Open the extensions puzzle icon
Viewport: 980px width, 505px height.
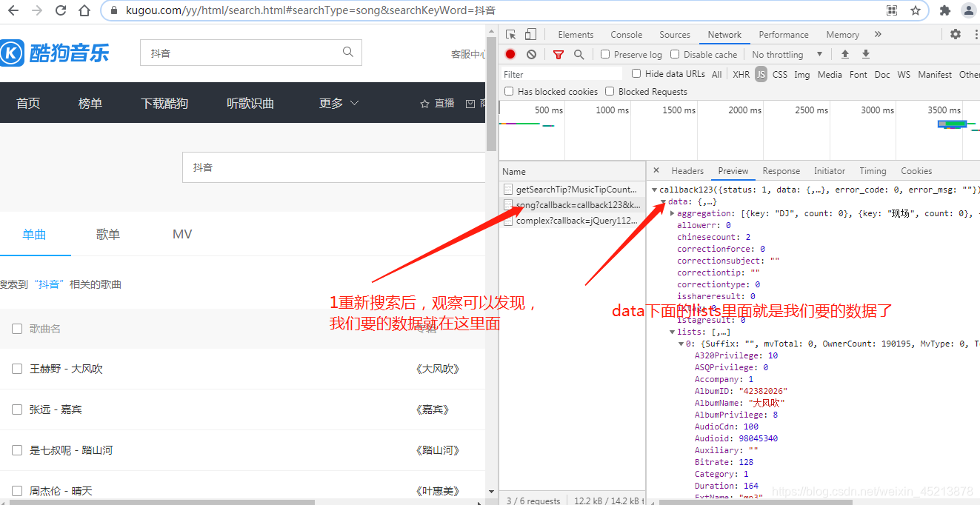(944, 10)
